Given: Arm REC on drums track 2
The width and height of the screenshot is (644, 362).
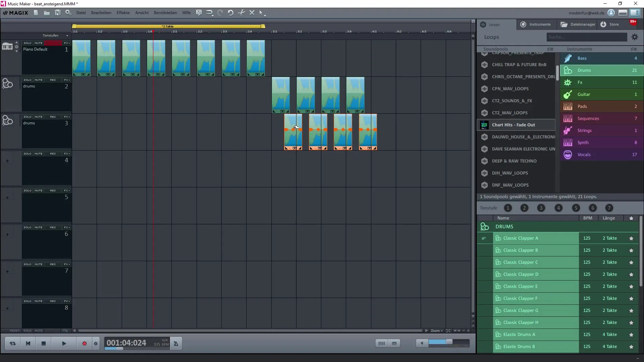Looking at the screenshot, I should pos(53,80).
